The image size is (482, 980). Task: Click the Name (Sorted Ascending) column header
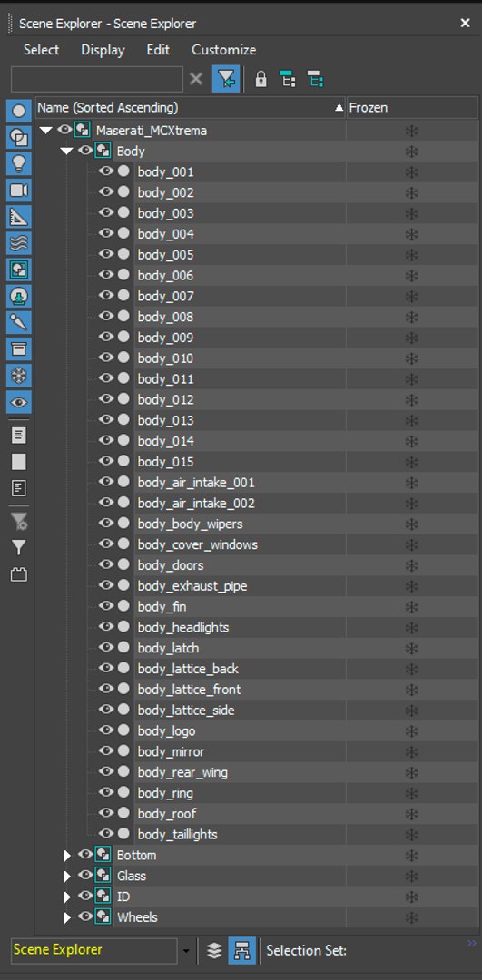tap(191, 108)
